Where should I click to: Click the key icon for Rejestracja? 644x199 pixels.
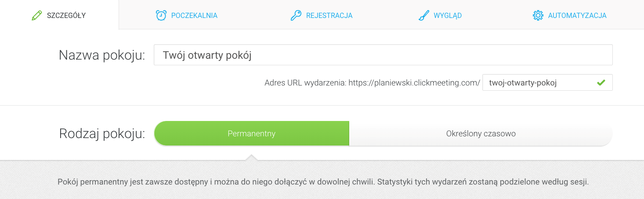click(x=296, y=16)
